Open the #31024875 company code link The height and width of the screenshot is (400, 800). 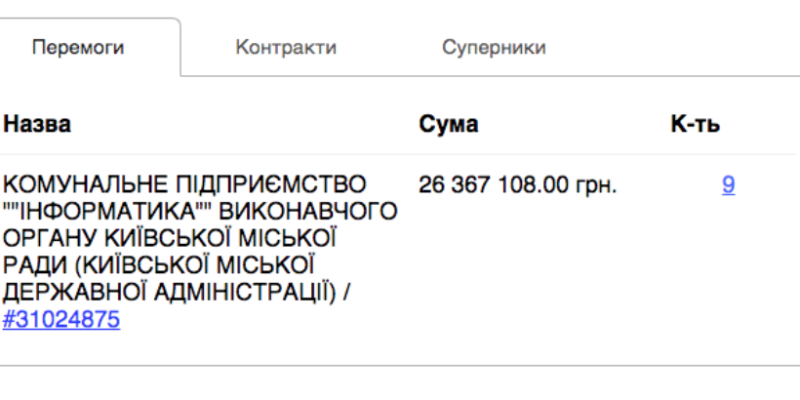pyautogui.click(x=61, y=321)
